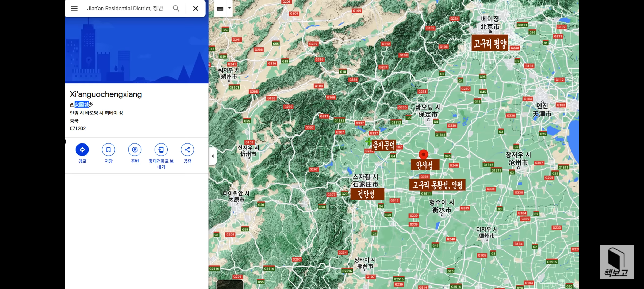The image size is (644, 289).
Task: Click the 톈진 天津市 city label
Action: [542, 110]
